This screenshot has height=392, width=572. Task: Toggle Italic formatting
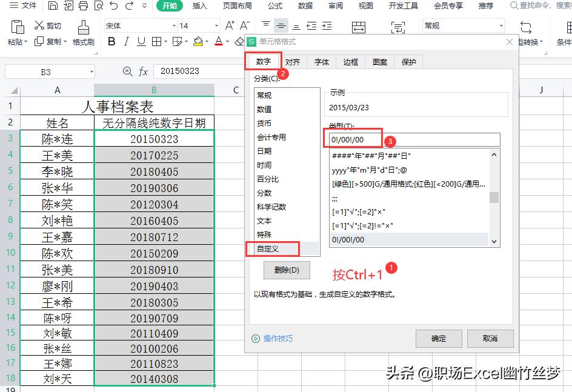click(x=126, y=42)
